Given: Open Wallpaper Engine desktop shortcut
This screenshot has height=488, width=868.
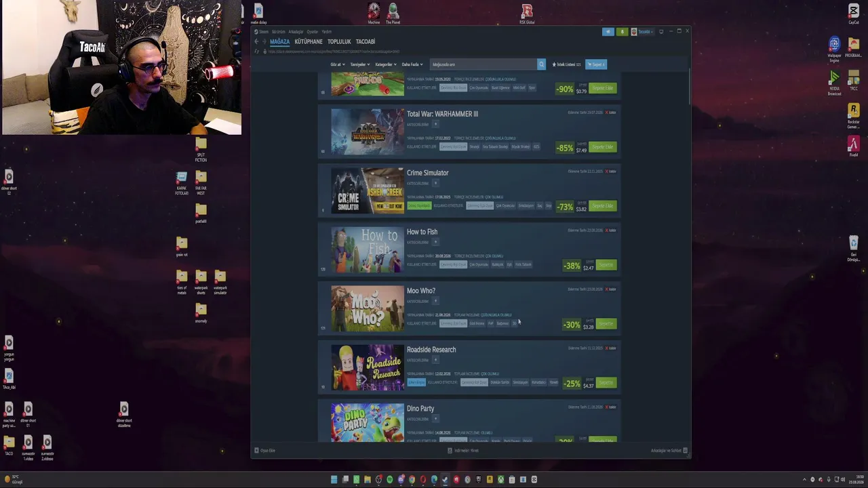Looking at the screenshot, I should tap(834, 49).
